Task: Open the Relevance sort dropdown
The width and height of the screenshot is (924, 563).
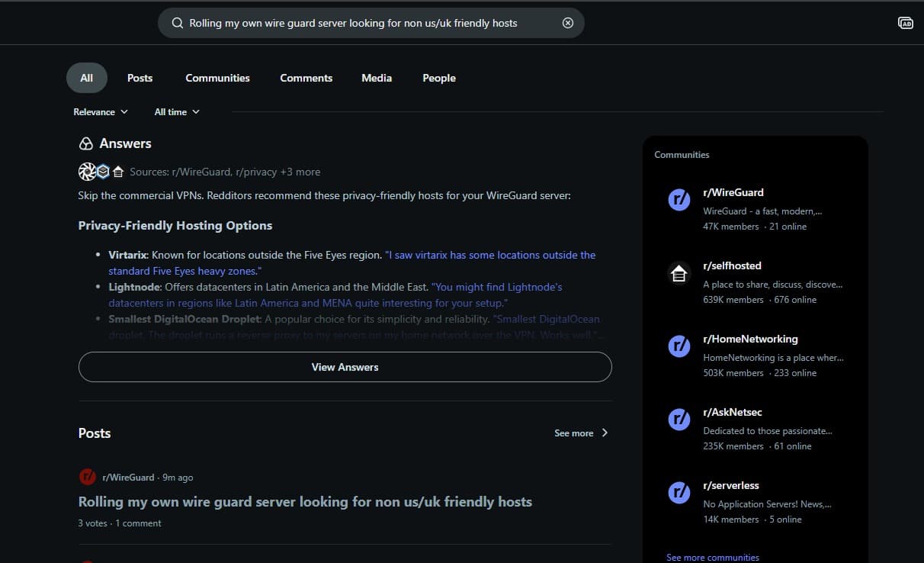Action: coord(101,111)
